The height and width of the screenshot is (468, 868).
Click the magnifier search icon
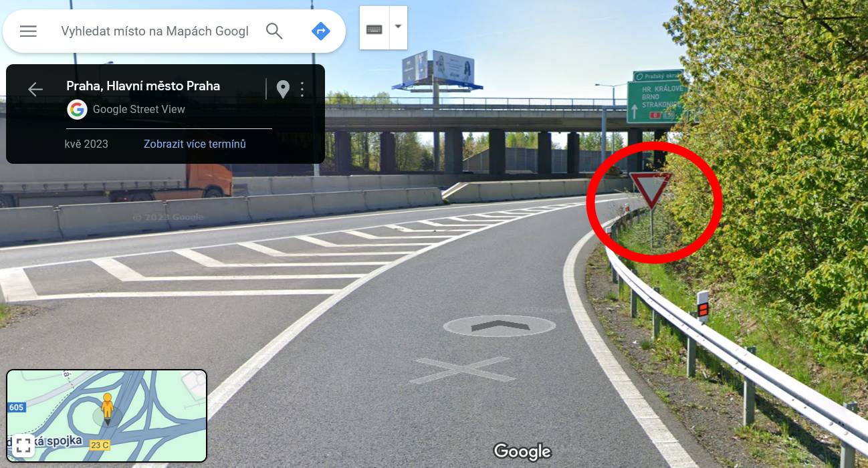[x=274, y=31]
